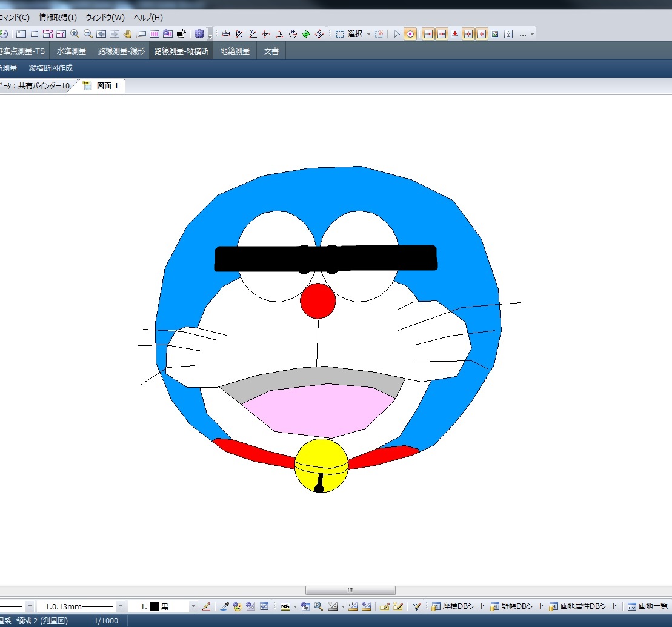Click the angle measure icon

coord(253,34)
